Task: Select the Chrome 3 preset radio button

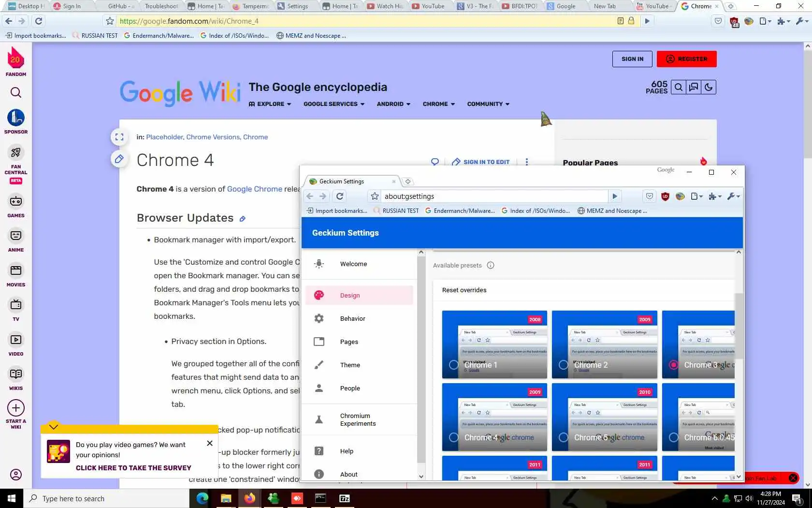Action: pyautogui.click(x=673, y=365)
